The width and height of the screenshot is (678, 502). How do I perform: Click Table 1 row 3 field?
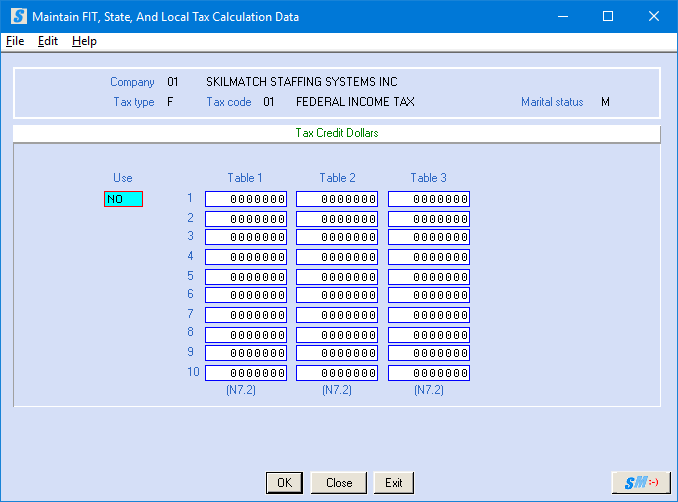point(246,237)
